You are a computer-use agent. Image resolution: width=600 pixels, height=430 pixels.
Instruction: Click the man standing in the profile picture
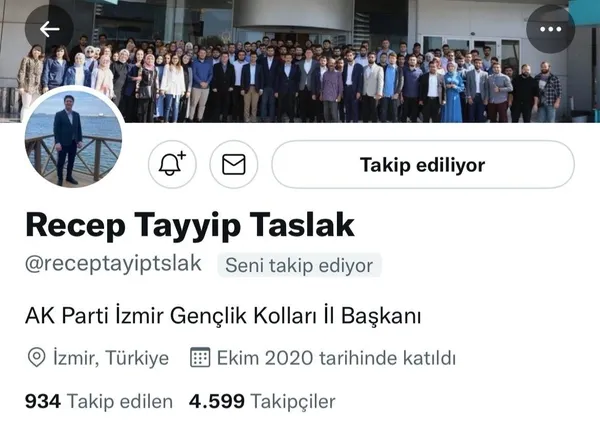(x=68, y=140)
